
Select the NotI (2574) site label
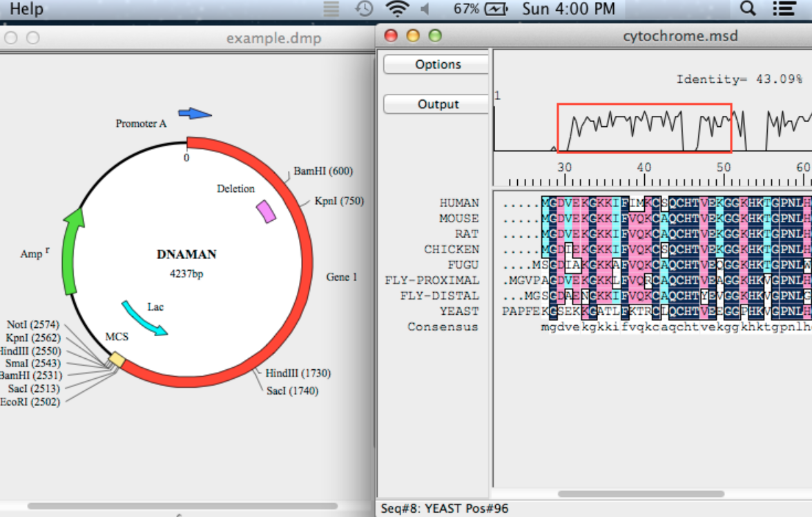coord(33,324)
